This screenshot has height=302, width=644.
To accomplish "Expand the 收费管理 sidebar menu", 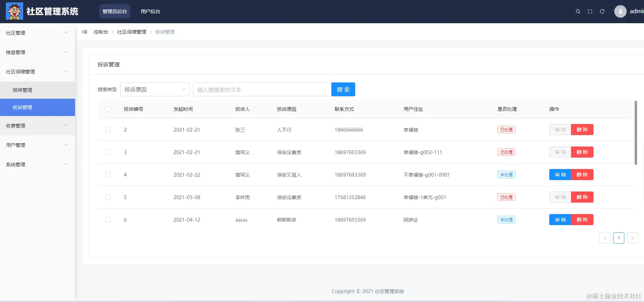I will pos(37,126).
